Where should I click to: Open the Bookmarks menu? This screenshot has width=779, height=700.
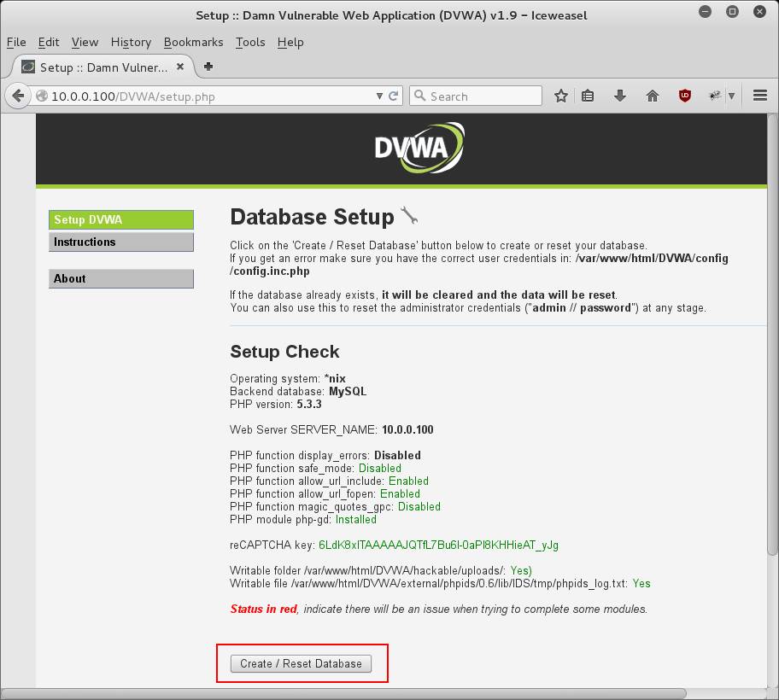194,42
